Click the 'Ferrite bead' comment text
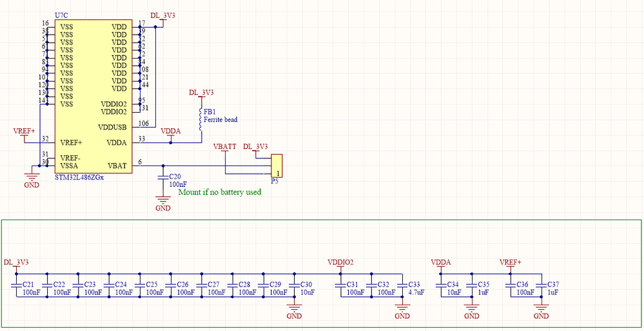 click(x=220, y=120)
